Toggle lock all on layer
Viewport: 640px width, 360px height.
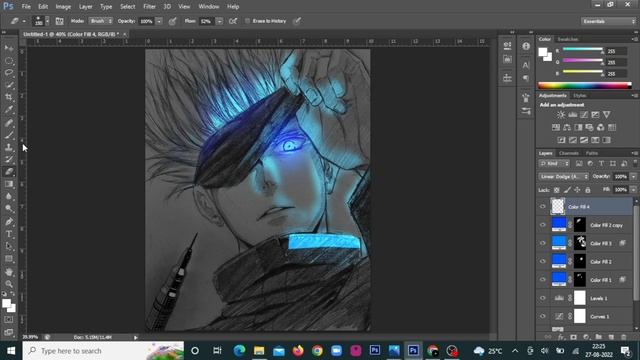click(x=588, y=190)
